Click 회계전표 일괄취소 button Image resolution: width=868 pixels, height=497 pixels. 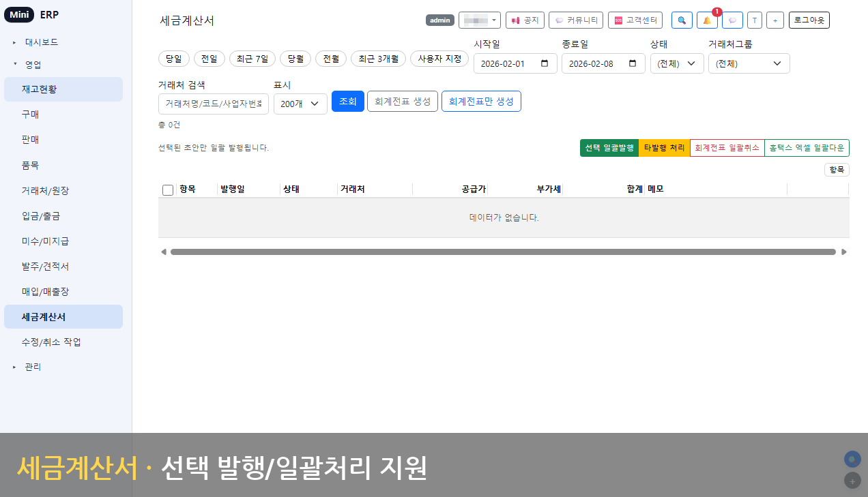pos(727,148)
